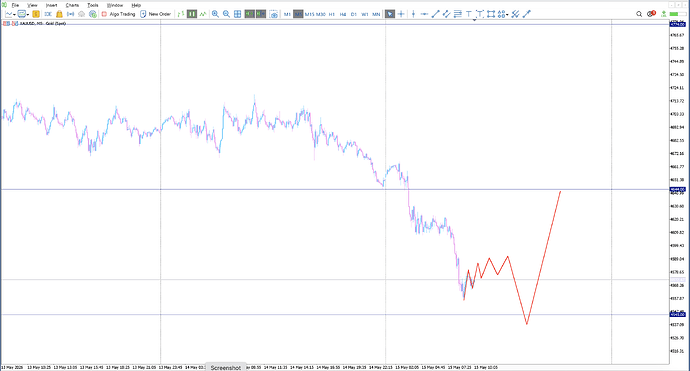Select M1 timeframe
Viewport: 690px width, 371px height.
tap(287, 14)
